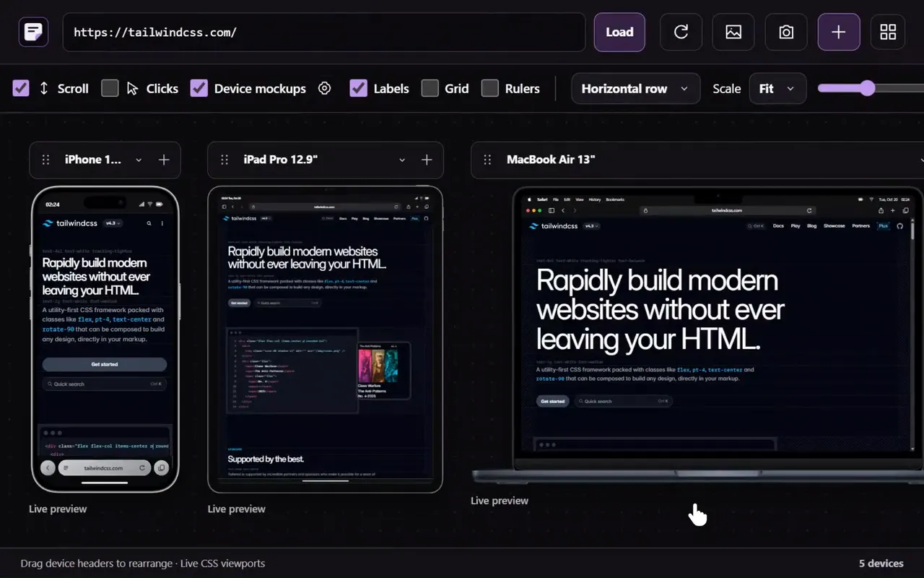The width and height of the screenshot is (924, 578).
Task: Click the camera capture icon
Action: point(786,32)
